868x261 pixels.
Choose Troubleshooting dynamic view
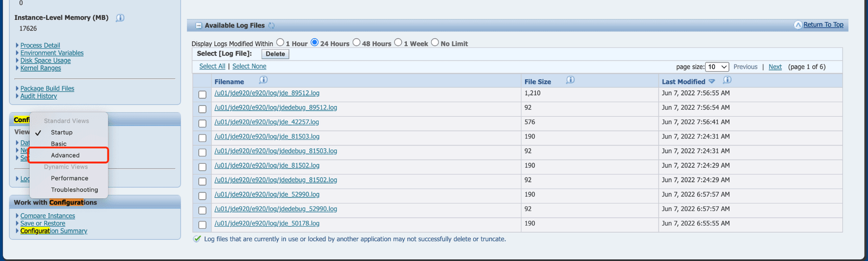point(74,189)
